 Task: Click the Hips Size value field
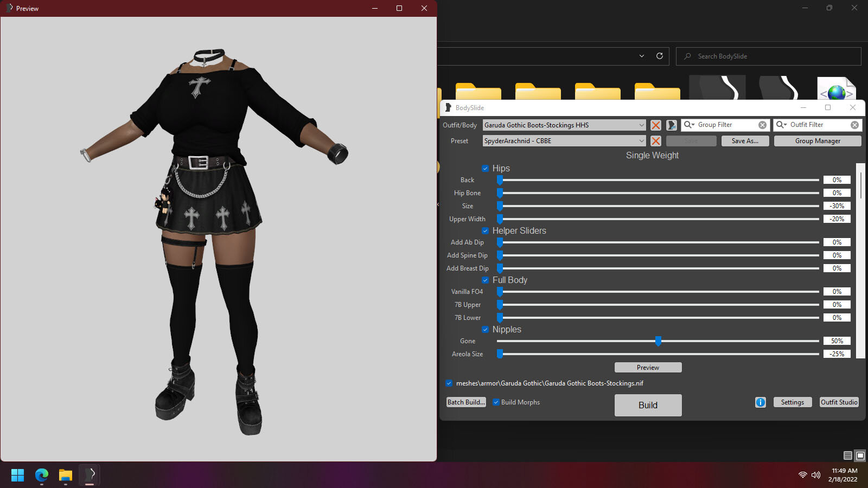[837, 206]
